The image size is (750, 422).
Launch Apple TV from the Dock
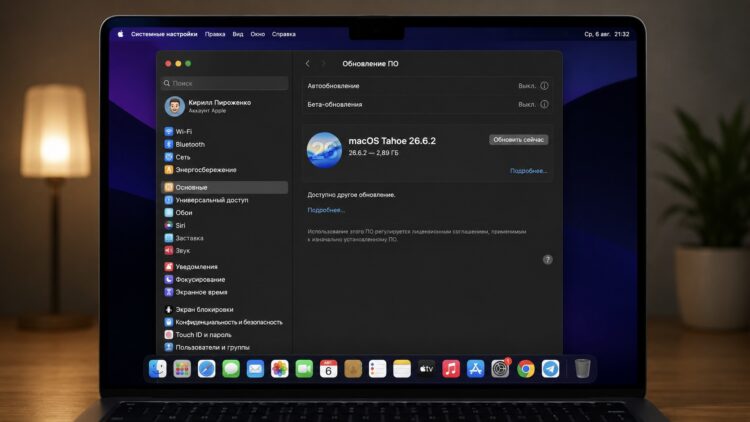click(x=426, y=369)
